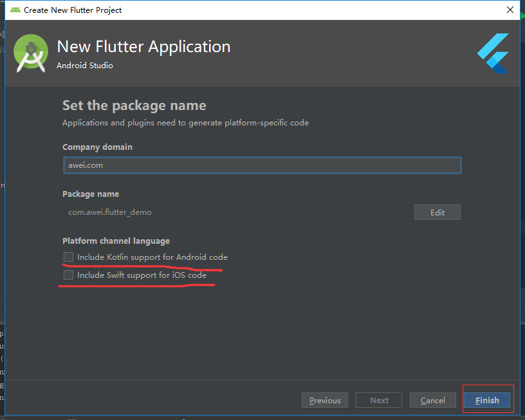Enable Swift support for iOS code
This screenshot has width=525, height=420.
(68, 275)
